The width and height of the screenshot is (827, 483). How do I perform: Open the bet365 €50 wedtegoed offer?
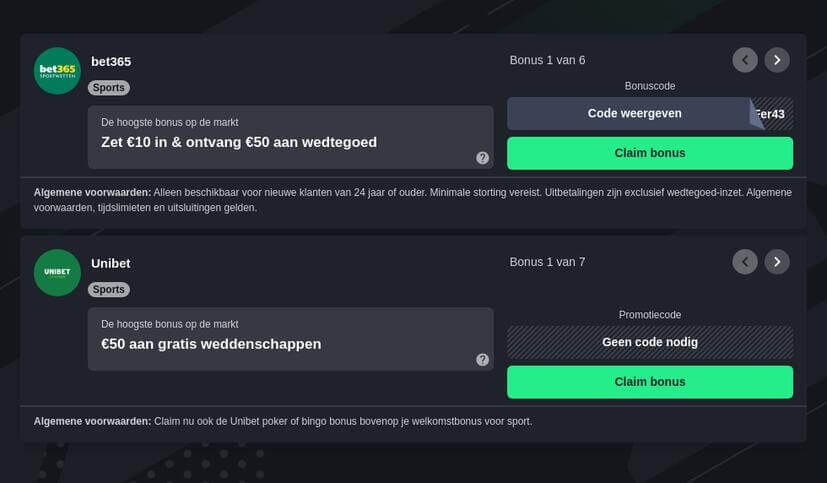pyautogui.click(x=239, y=142)
